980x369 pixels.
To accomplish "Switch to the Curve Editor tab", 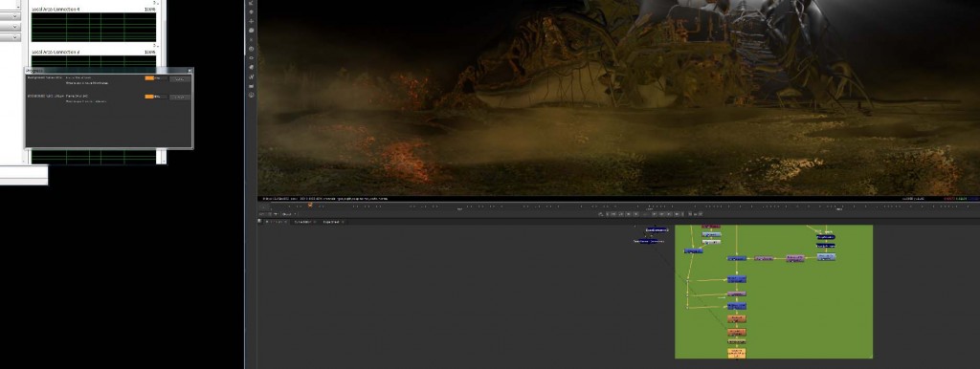I will click(x=302, y=222).
